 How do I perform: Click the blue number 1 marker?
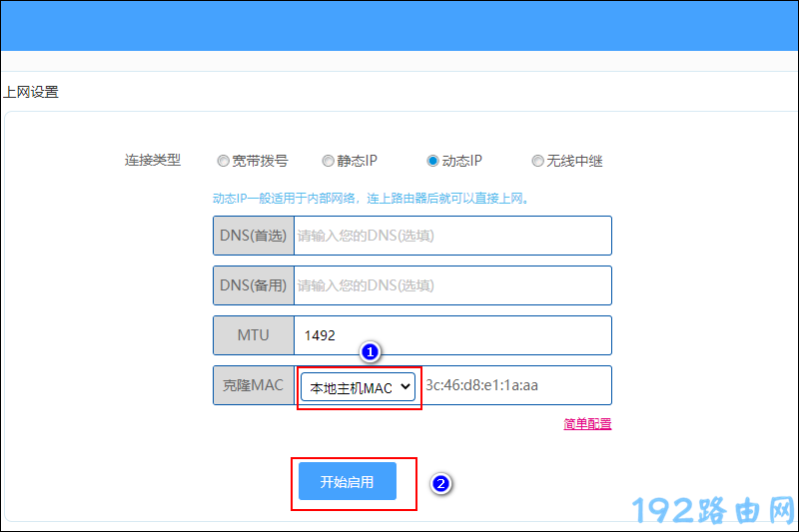pyautogui.click(x=370, y=352)
